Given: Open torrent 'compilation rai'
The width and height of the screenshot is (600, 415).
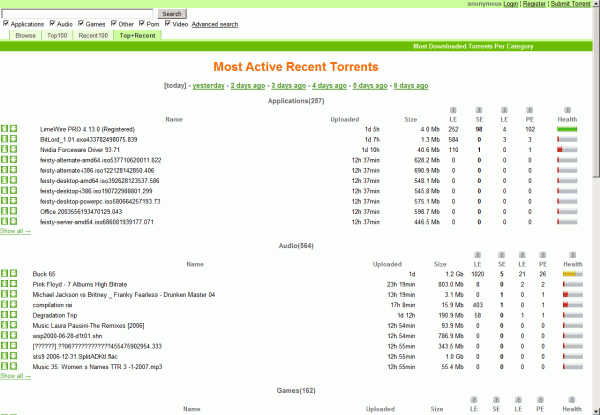Looking at the screenshot, I should click(x=52, y=305).
